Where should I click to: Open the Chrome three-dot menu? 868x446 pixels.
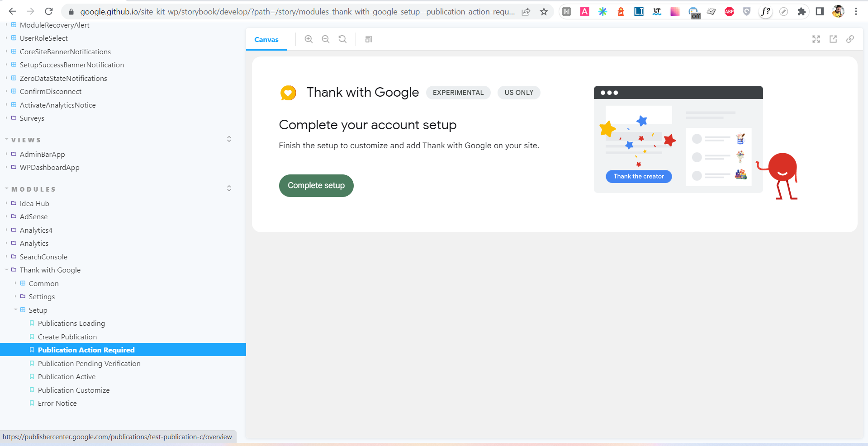point(856,12)
